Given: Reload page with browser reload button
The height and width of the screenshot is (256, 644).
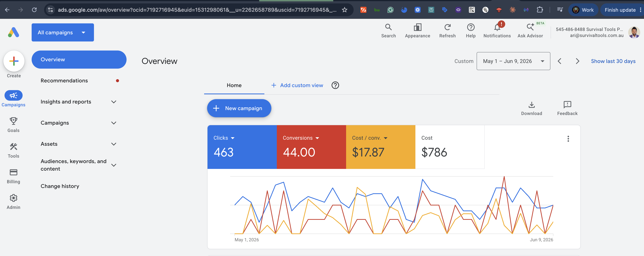Looking at the screenshot, I should [34, 10].
